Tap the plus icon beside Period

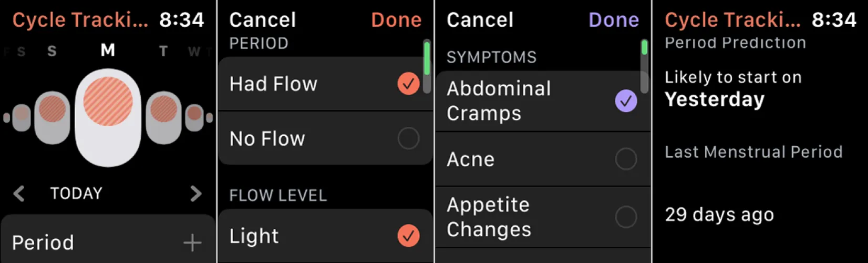pos(192,242)
